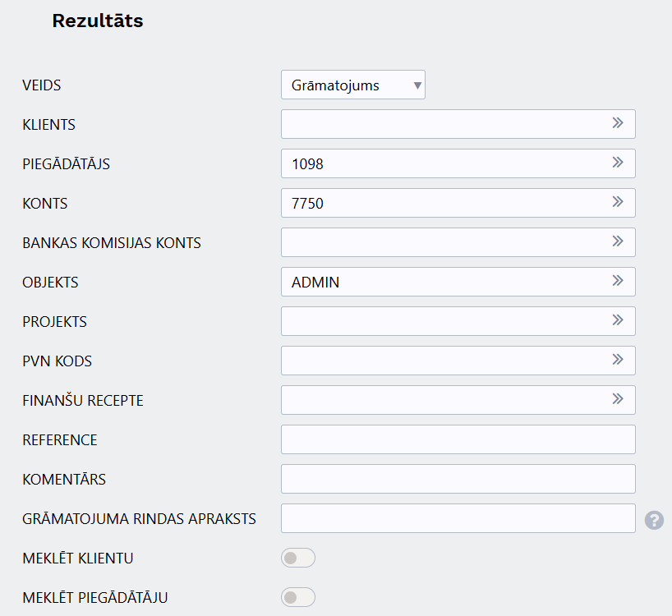
Task: Enable the Meklēt klientu switch
Action: [x=298, y=558]
